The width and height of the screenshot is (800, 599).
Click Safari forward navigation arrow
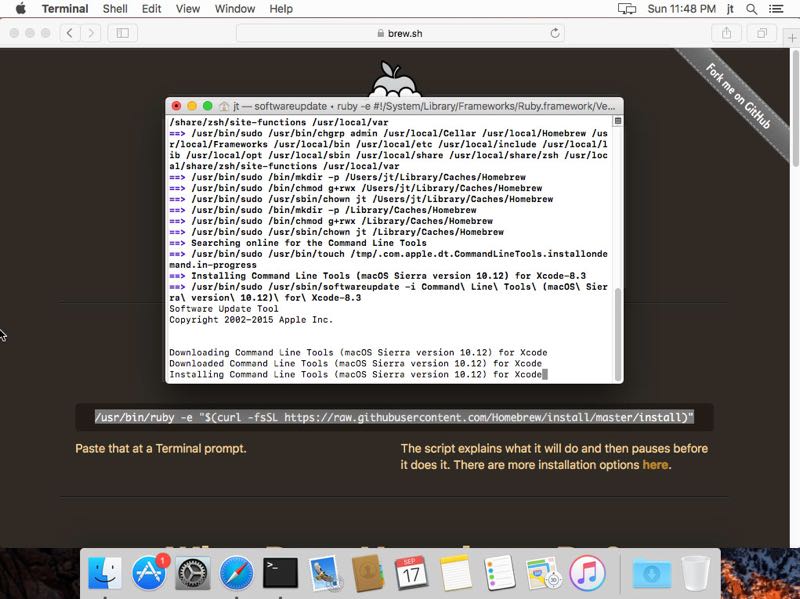91,33
